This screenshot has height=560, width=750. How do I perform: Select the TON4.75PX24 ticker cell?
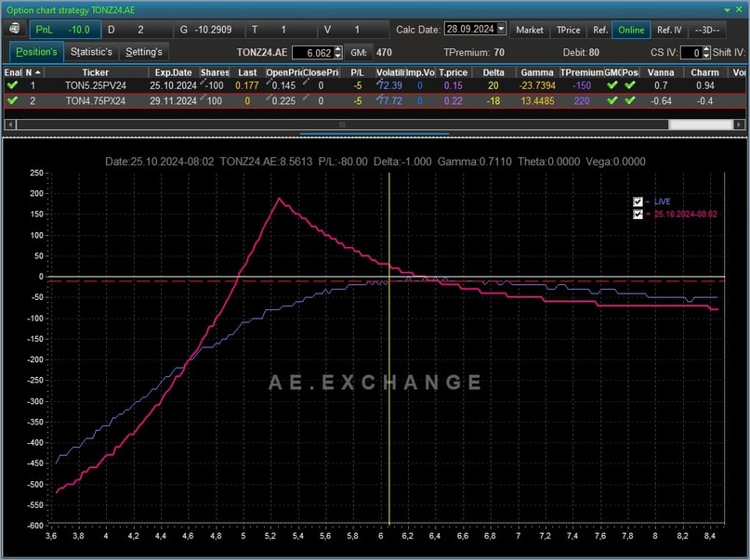pyautogui.click(x=96, y=101)
